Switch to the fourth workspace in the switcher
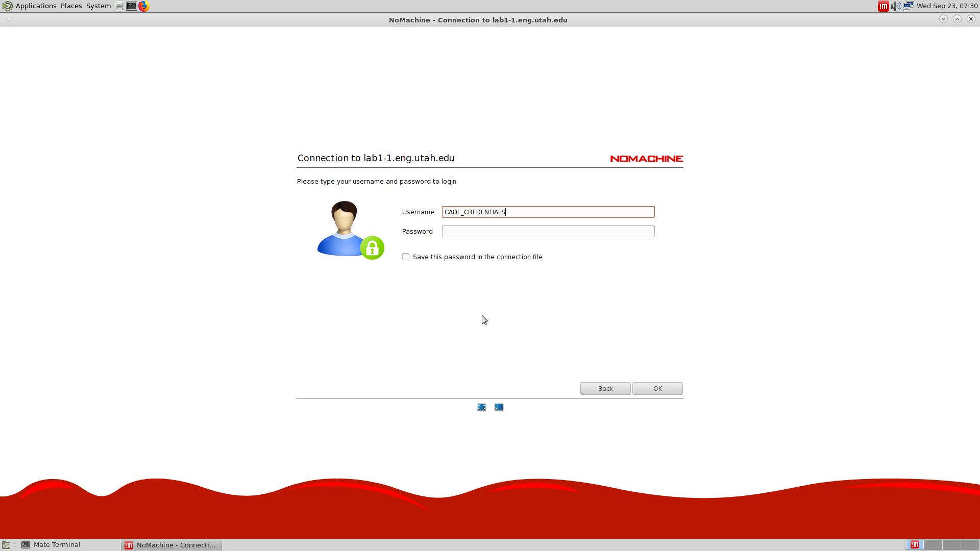The width and height of the screenshot is (980, 551). [x=970, y=545]
